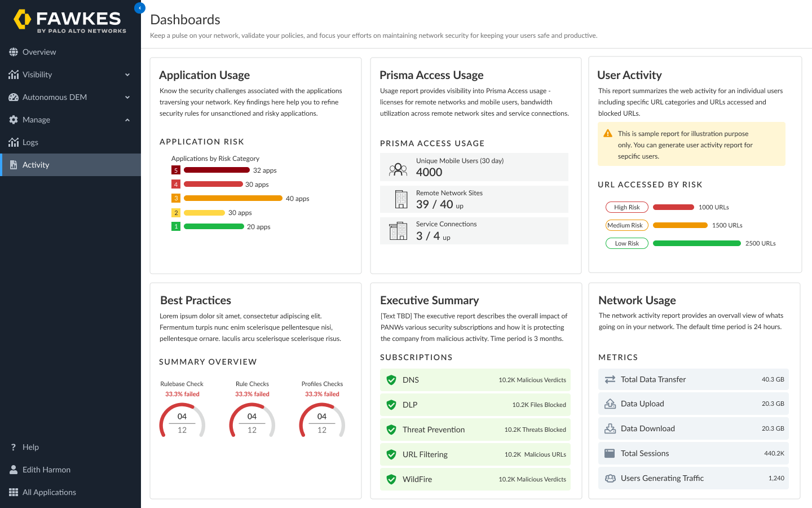Expand the Autonomous DEM menu chevron
The width and height of the screenshot is (812, 508).
click(127, 97)
